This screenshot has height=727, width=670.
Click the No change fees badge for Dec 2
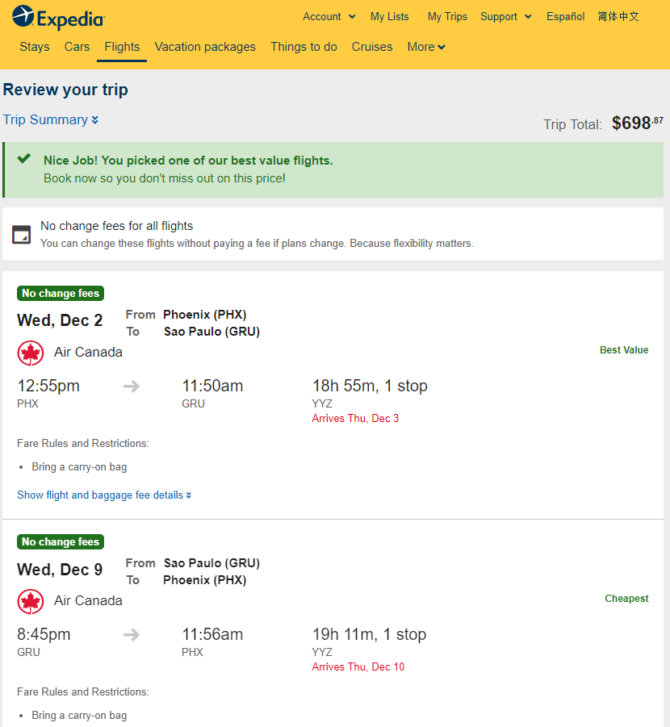click(60, 293)
